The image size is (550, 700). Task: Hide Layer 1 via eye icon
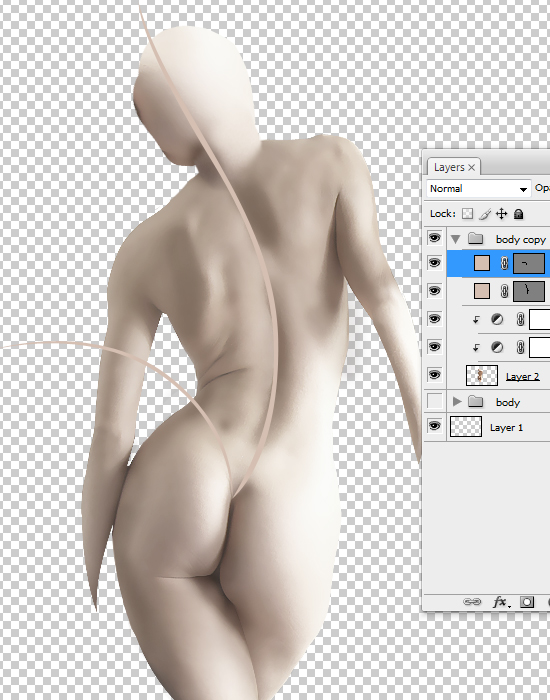tap(434, 426)
